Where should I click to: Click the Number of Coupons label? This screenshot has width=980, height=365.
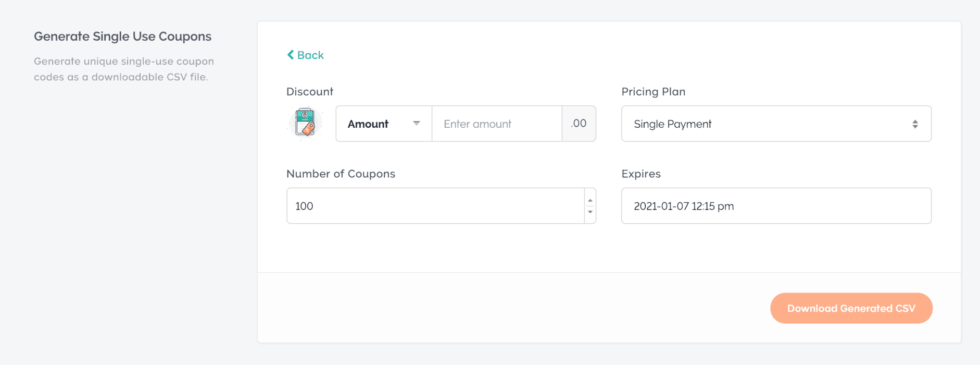[x=341, y=174]
